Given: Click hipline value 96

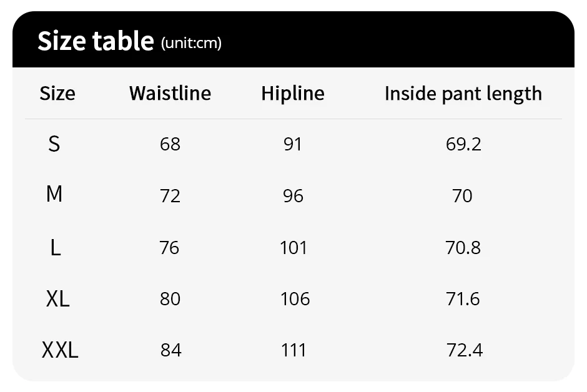Looking at the screenshot, I should click(x=293, y=196).
